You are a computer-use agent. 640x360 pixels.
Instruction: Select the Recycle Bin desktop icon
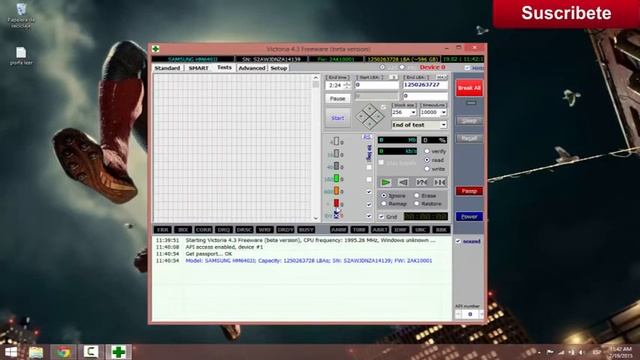click(x=21, y=16)
